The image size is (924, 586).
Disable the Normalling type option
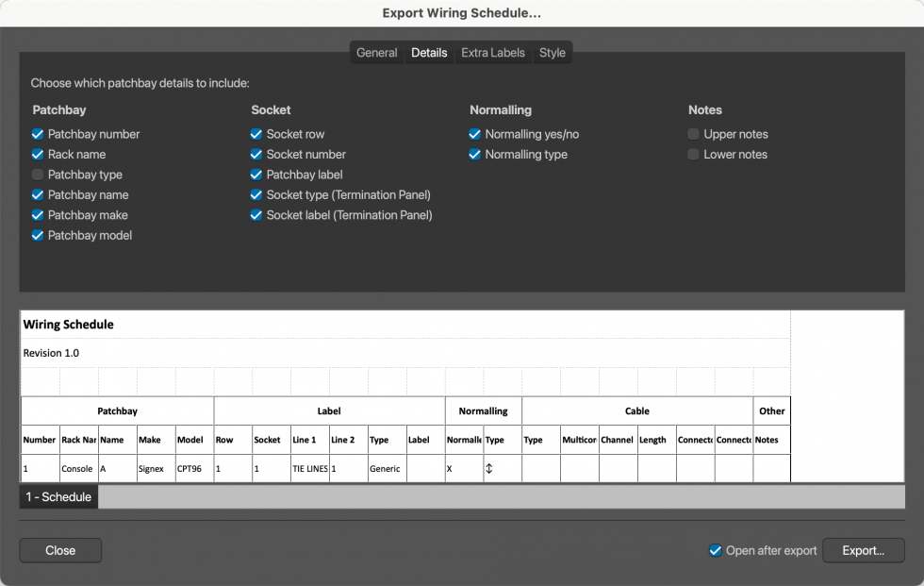[x=474, y=154]
